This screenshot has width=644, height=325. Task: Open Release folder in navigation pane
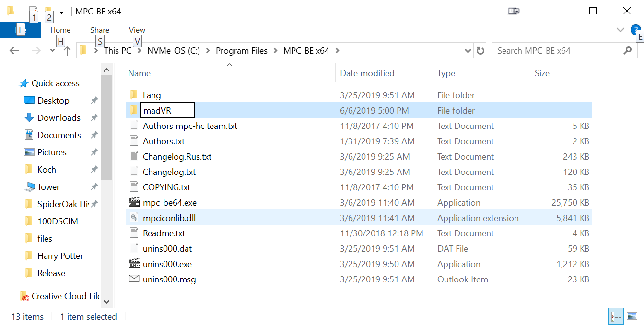(x=51, y=273)
